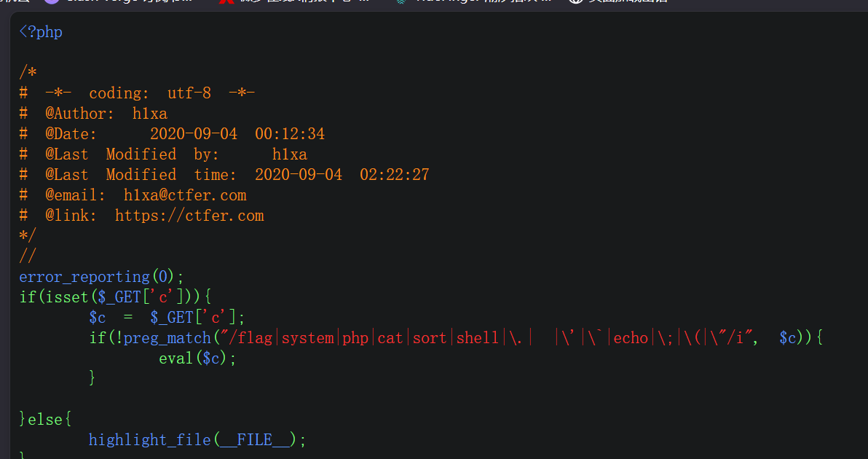This screenshot has width=868, height=459.
Task: Click "@Last Modified time:" label text
Action: pyautogui.click(x=141, y=174)
